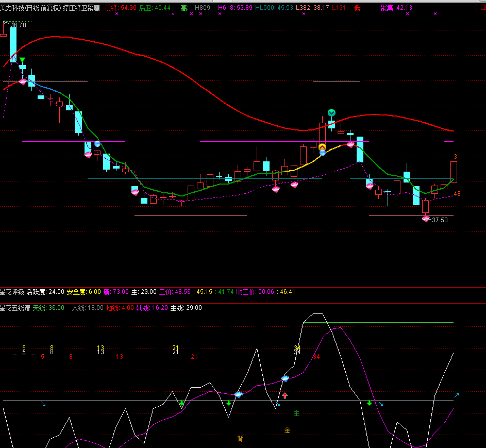Click the stock title 美力科技(日线 前复权)

(30, 8)
